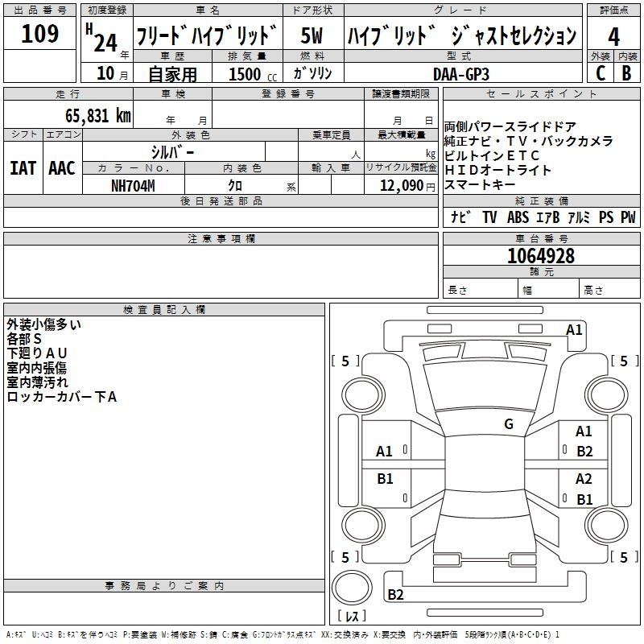Image resolution: width=644 pixels, height=644 pixels.
Task: Click door type value 5W
Action: pyautogui.click(x=312, y=35)
